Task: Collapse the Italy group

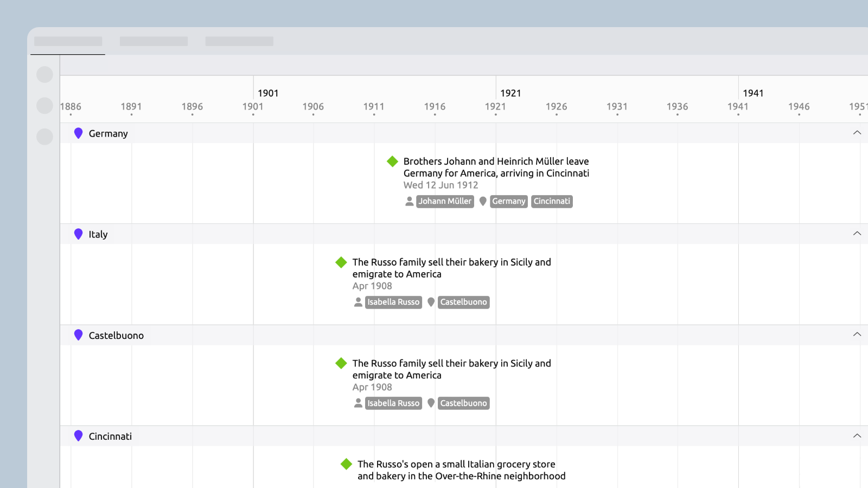Action: point(857,234)
